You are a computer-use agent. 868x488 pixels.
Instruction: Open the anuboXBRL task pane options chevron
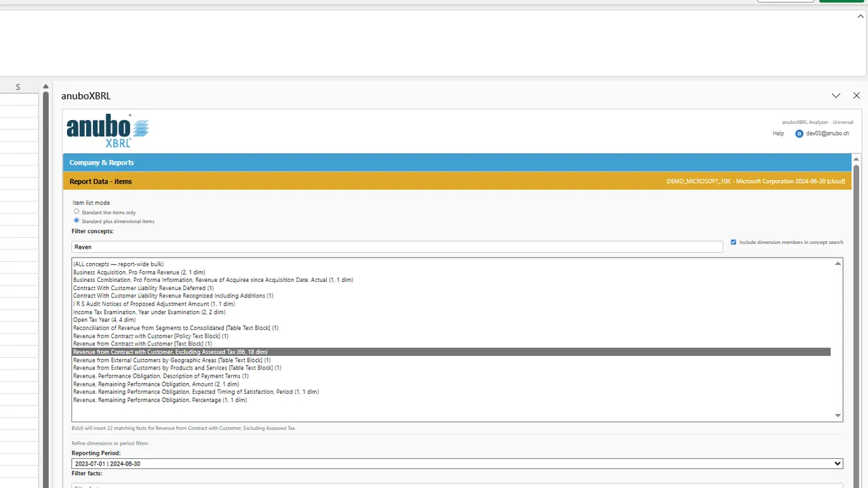[835, 96]
